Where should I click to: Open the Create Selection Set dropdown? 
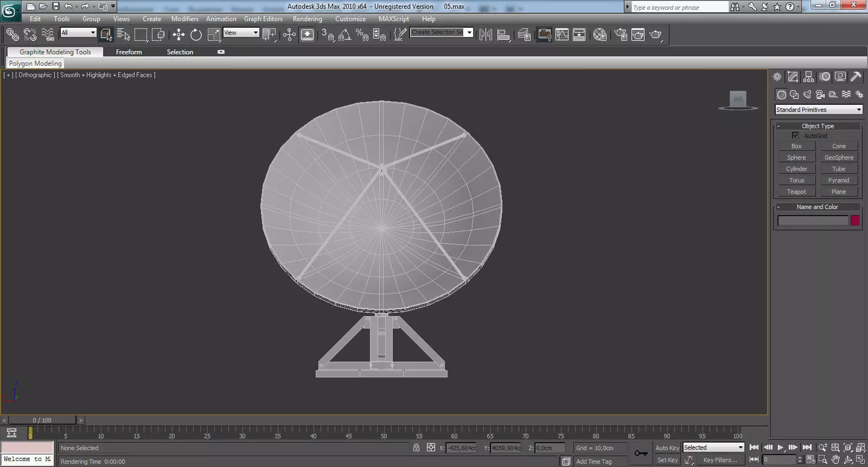[442, 33]
